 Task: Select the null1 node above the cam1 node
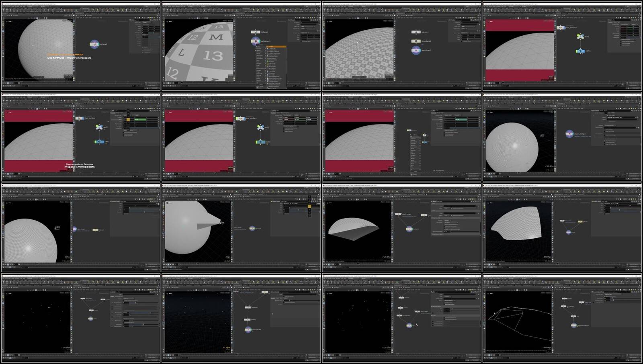tap(580, 37)
